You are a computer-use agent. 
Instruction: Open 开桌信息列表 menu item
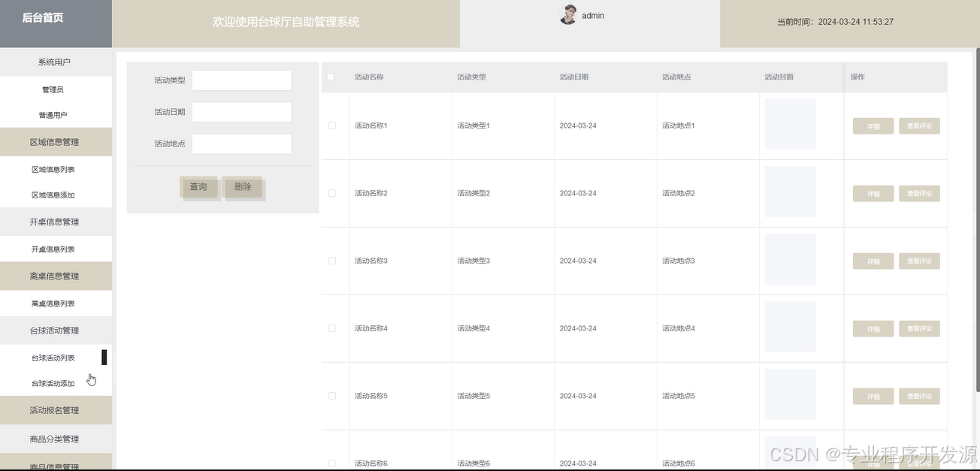pyautogui.click(x=53, y=249)
